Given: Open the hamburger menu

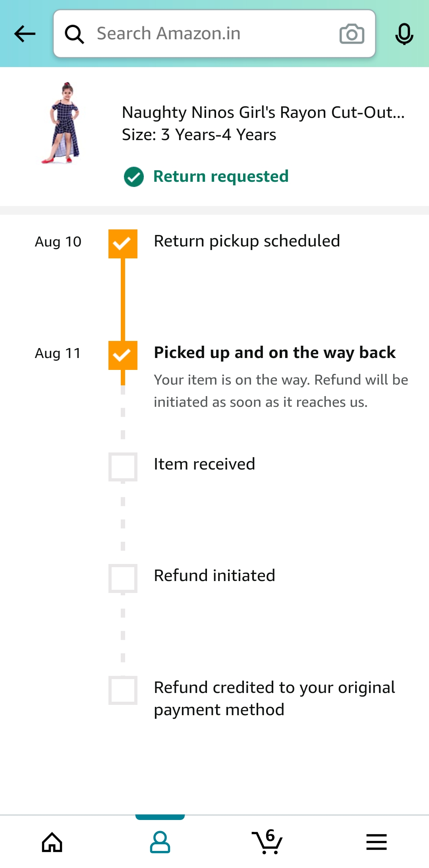Looking at the screenshot, I should coord(376,842).
